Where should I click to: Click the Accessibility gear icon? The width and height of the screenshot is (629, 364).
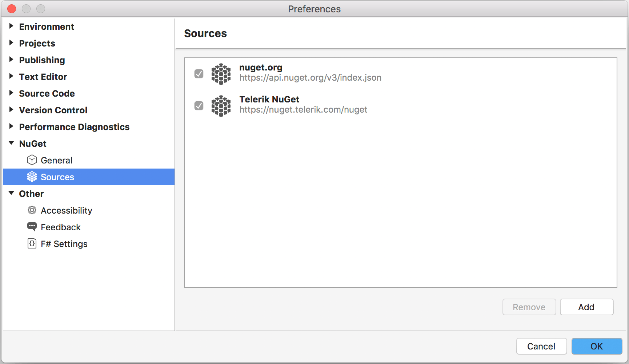point(32,210)
